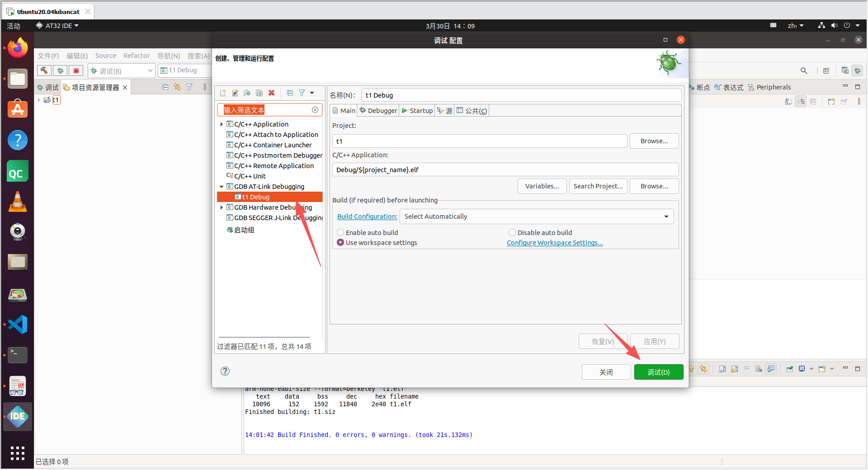
Task: Switch to the C/C++ perspective icon
Action: point(845,70)
